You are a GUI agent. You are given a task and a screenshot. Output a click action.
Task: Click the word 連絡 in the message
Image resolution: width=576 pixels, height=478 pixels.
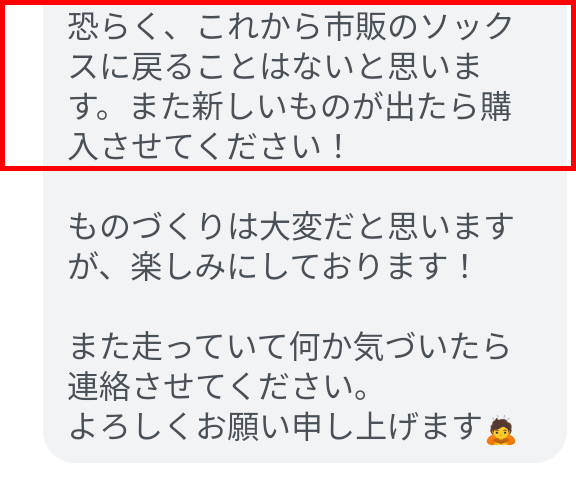coord(100,386)
